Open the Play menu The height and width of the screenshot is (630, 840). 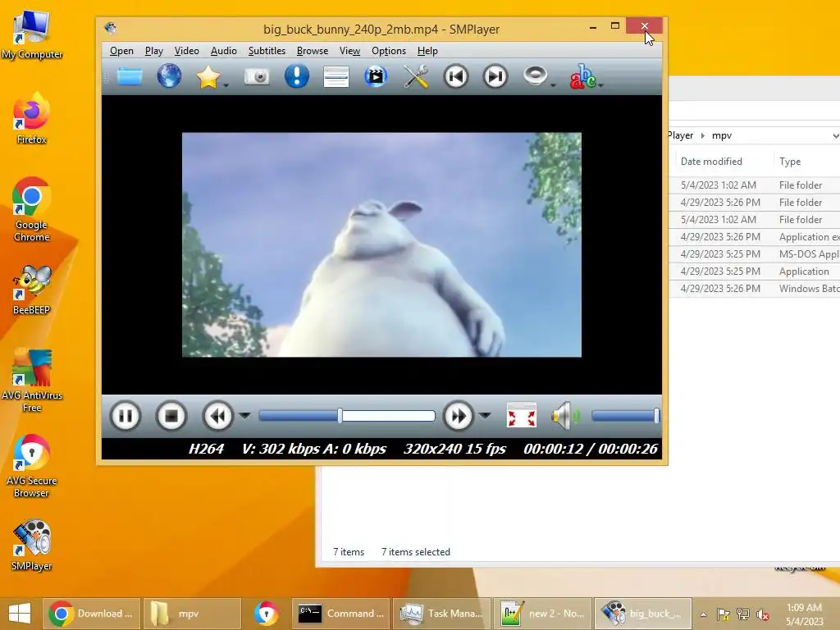tap(153, 51)
